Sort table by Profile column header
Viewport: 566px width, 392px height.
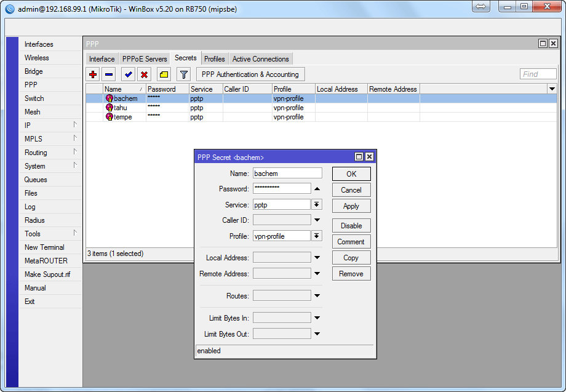[293, 89]
